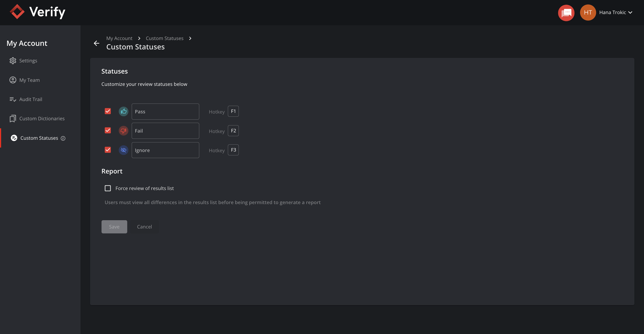The height and width of the screenshot is (334, 644).
Task: Click the Cancel button
Action: pyautogui.click(x=144, y=226)
